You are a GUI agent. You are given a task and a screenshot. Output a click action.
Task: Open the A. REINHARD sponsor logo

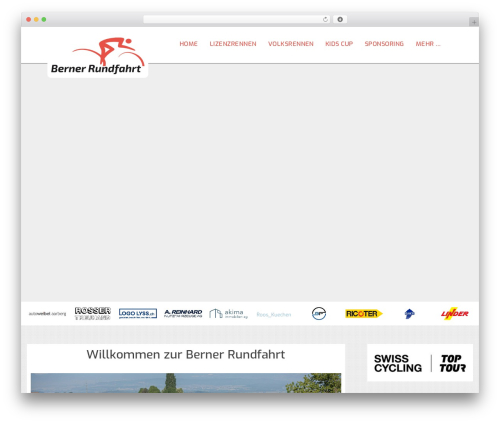click(x=183, y=313)
